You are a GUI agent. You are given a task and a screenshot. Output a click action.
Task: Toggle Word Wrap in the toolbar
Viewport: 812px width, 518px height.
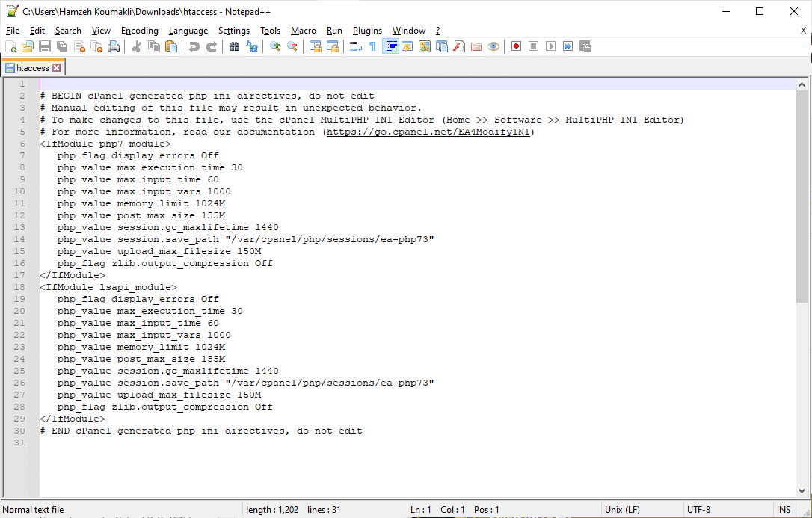coord(355,47)
